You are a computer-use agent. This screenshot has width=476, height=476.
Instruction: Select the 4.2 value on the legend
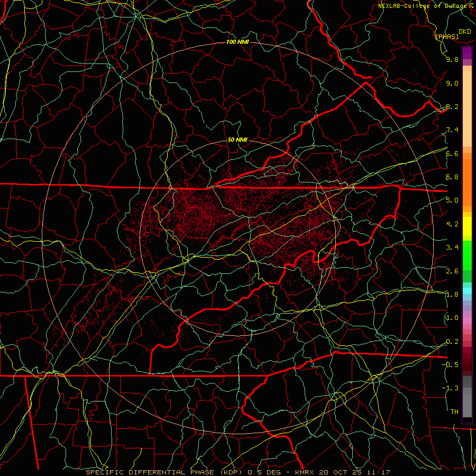452,224
